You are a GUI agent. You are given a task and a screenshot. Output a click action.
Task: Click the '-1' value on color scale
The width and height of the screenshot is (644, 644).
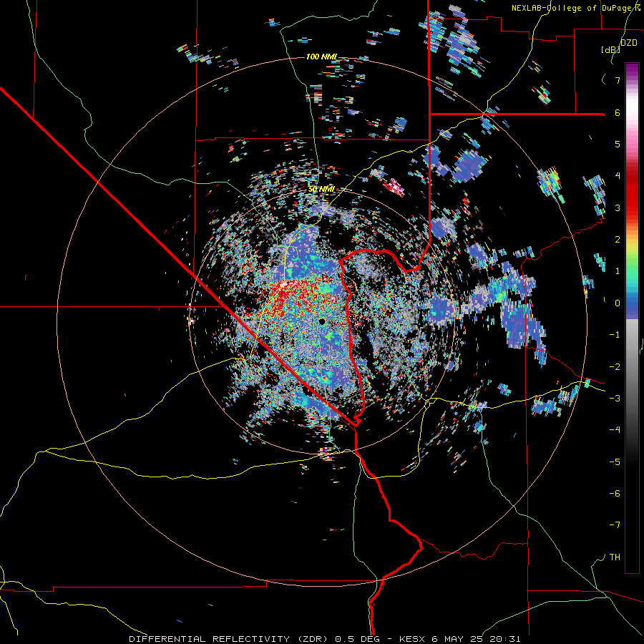point(615,335)
